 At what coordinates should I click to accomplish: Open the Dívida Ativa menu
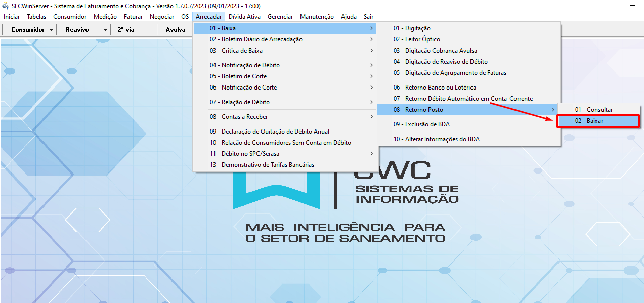pos(244,16)
